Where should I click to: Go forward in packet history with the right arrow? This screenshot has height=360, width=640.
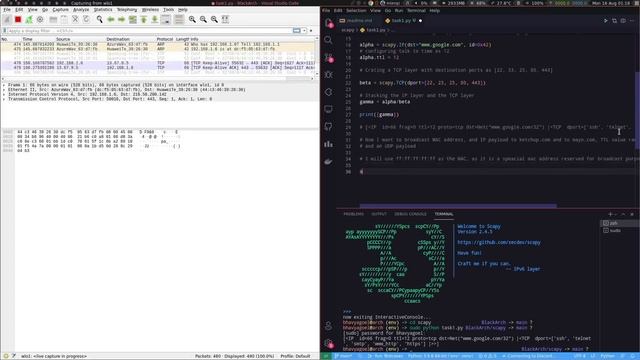point(121,19)
